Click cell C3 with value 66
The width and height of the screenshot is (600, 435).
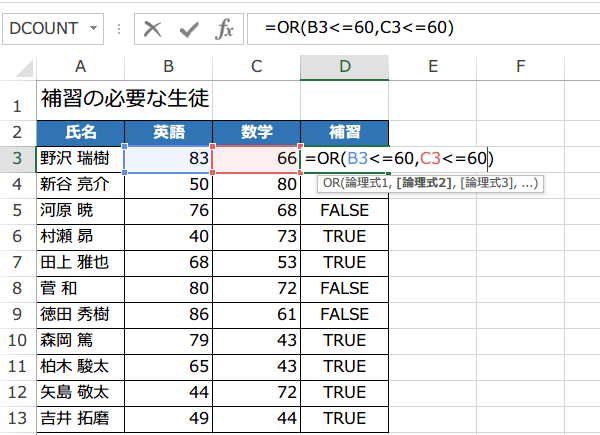point(256,158)
